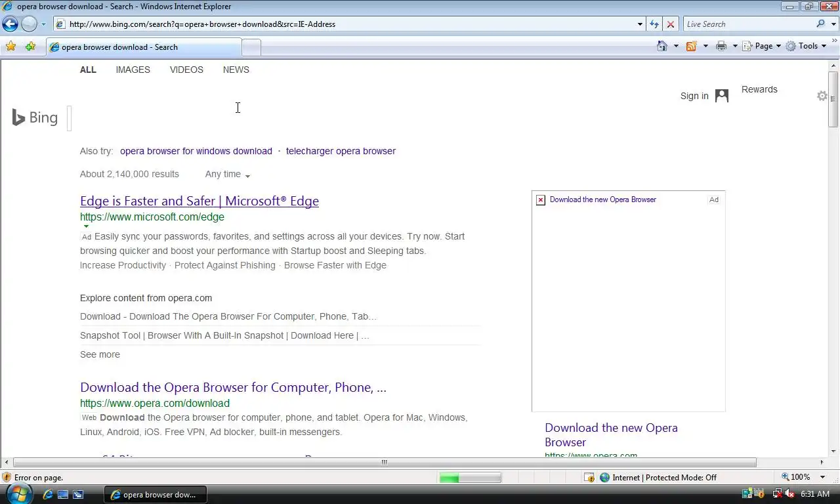The height and width of the screenshot is (504, 840).
Task: Stop loading with the red X icon
Action: pos(671,24)
